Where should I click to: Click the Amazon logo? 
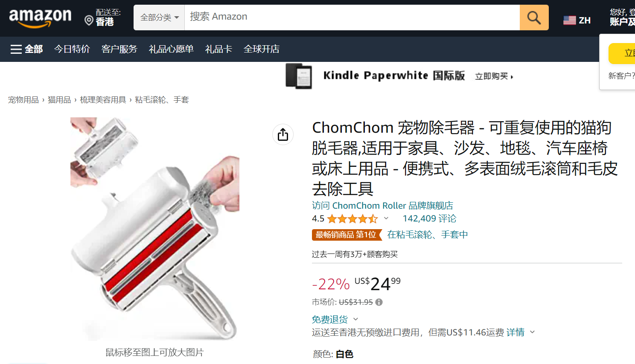click(x=40, y=18)
